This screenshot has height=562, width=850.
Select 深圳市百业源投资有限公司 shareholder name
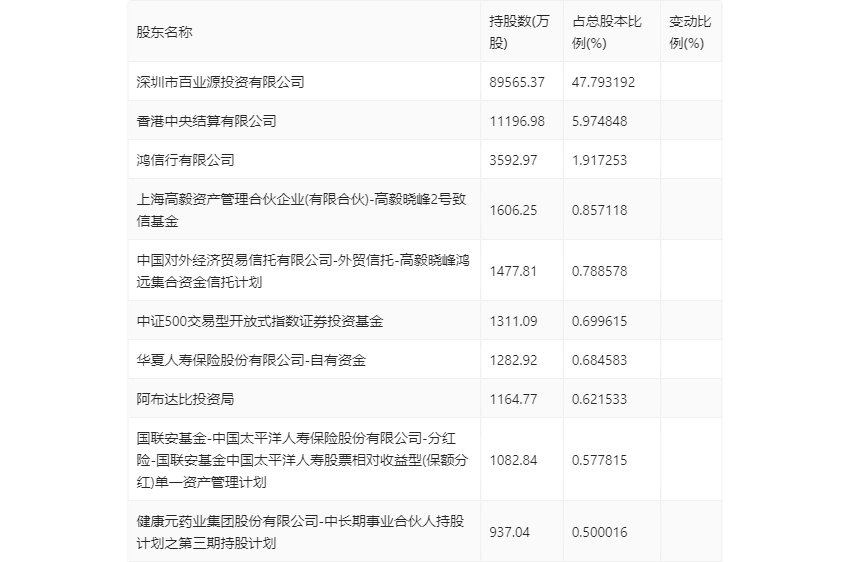[220, 82]
